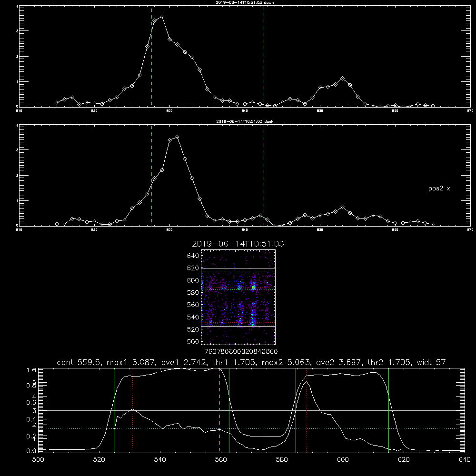This screenshot has height=476, width=476.
Task: Click the highest diamond marker in dusk plot
Action: [x=177, y=137]
